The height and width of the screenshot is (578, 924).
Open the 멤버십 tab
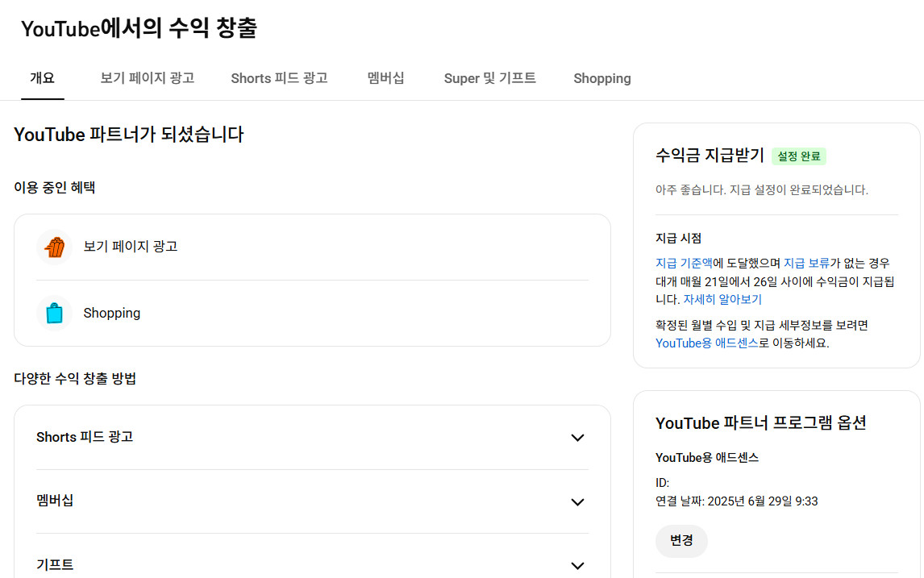tap(386, 78)
